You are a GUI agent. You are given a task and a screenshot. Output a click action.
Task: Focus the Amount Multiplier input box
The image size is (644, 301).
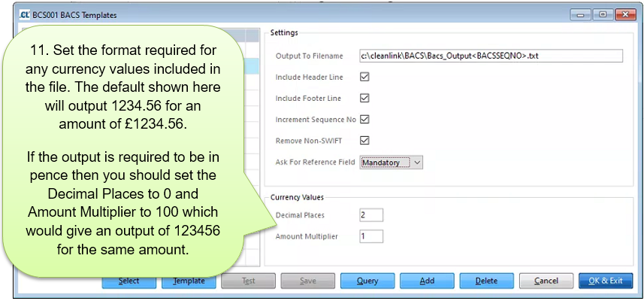point(371,236)
